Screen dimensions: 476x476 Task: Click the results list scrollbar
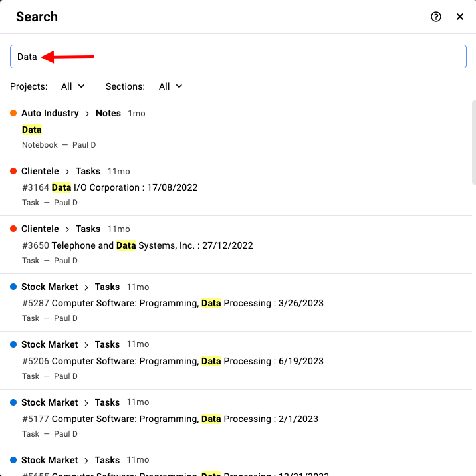(x=473, y=143)
